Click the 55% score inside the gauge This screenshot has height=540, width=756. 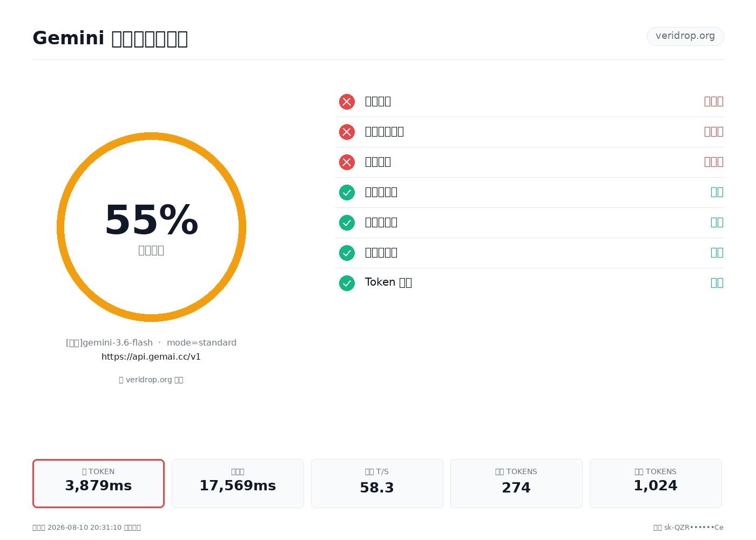[151, 220]
